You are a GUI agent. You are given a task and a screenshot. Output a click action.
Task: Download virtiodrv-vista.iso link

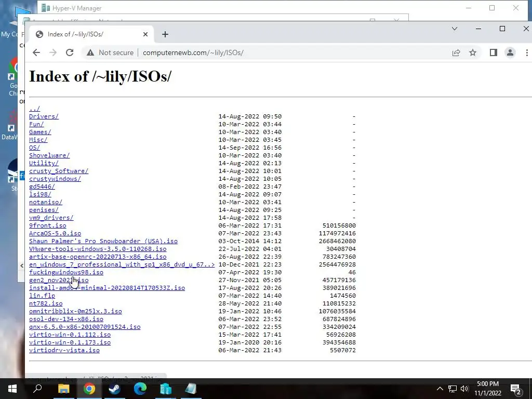tap(64, 351)
